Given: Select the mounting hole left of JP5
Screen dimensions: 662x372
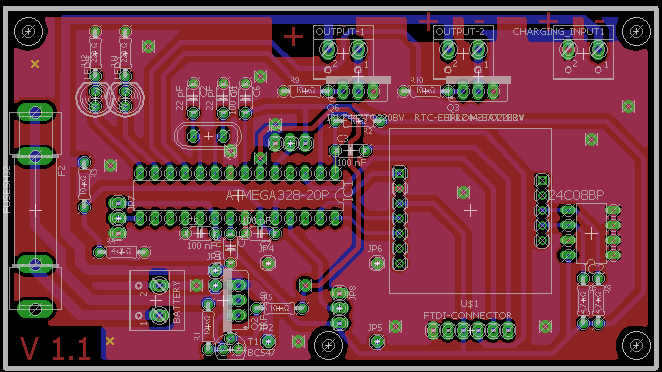Looking at the screenshot, I should [x=328, y=346].
